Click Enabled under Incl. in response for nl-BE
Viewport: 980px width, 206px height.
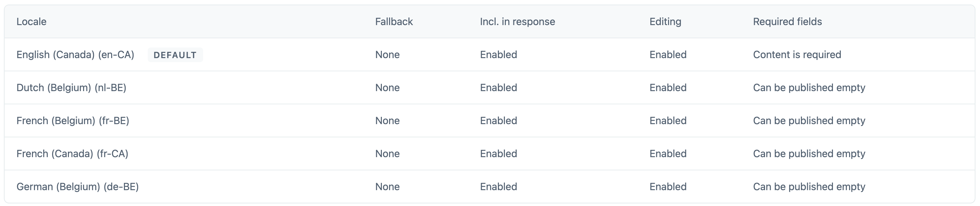499,87
